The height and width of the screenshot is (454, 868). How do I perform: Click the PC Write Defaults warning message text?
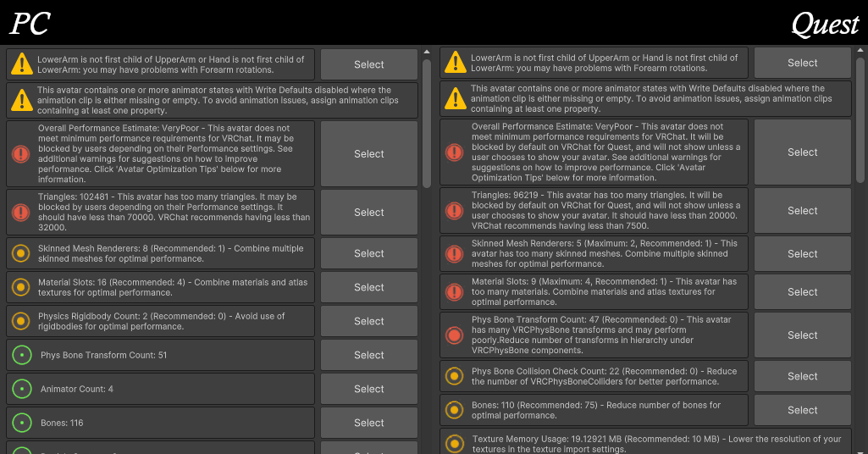tap(218, 100)
